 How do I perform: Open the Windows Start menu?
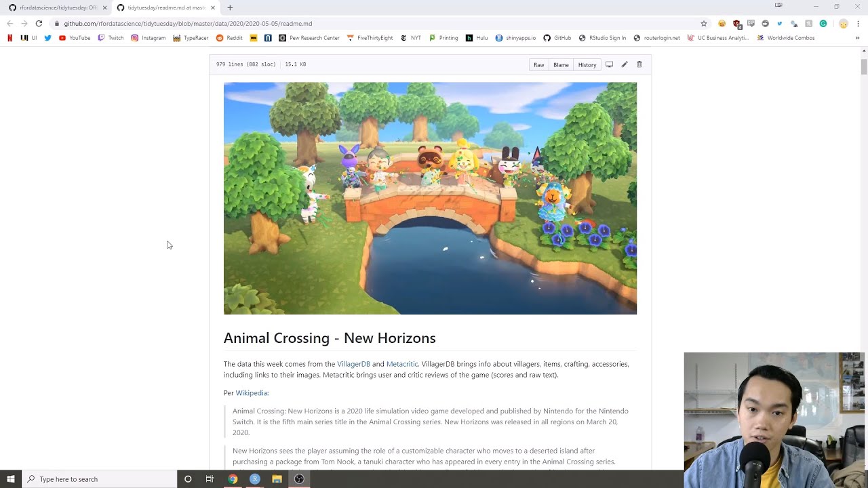click(11, 479)
